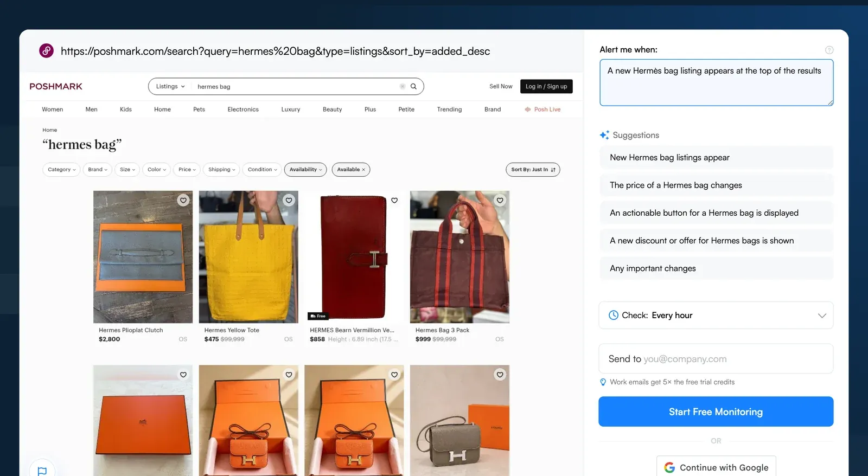Open the Electronics category menu
Image resolution: width=868 pixels, height=476 pixels.
[243, 110]
